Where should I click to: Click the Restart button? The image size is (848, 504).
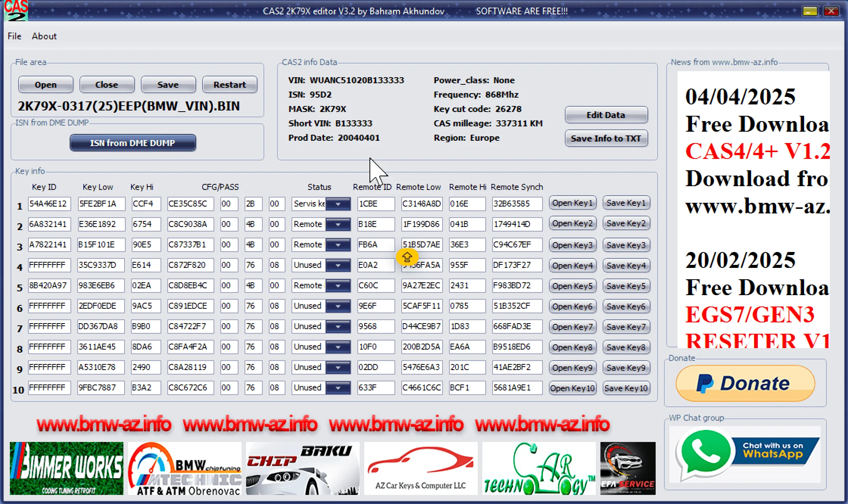[230, 85]
